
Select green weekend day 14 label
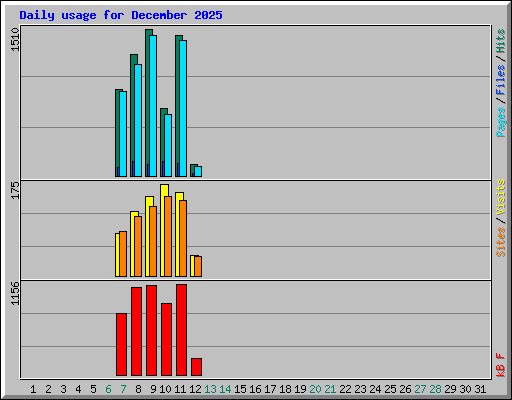point(225,389)
